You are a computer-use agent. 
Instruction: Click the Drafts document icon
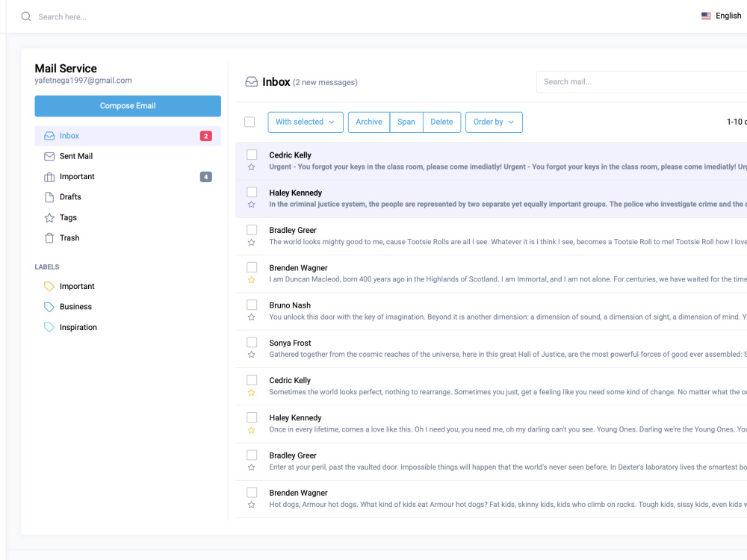tap(49, 197)
